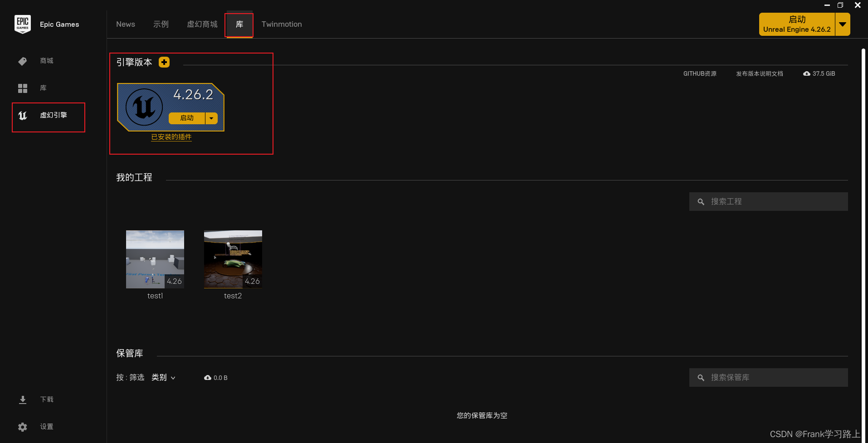Click 启动 on the 4.26.2 engine card
Image resolution: width=868 pixels, height=443 pixels.
click(x=187, y=118)
